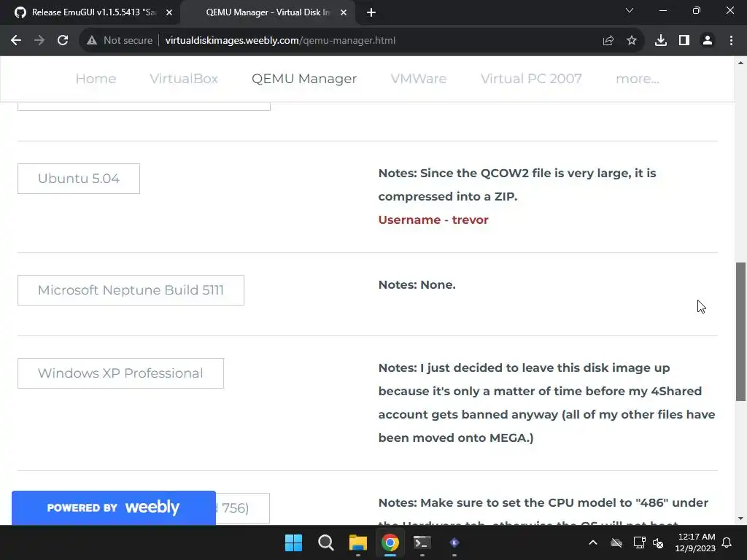Reload the current page
Viewport: 747px width, 560px height.
pos(63,41)
